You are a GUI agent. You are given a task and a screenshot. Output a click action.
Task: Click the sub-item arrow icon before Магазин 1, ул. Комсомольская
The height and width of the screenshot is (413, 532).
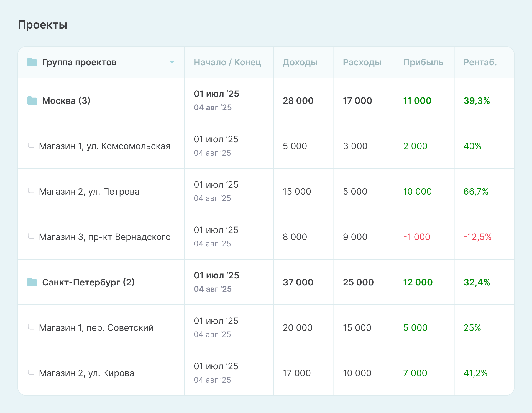click(x=31, y=146)
